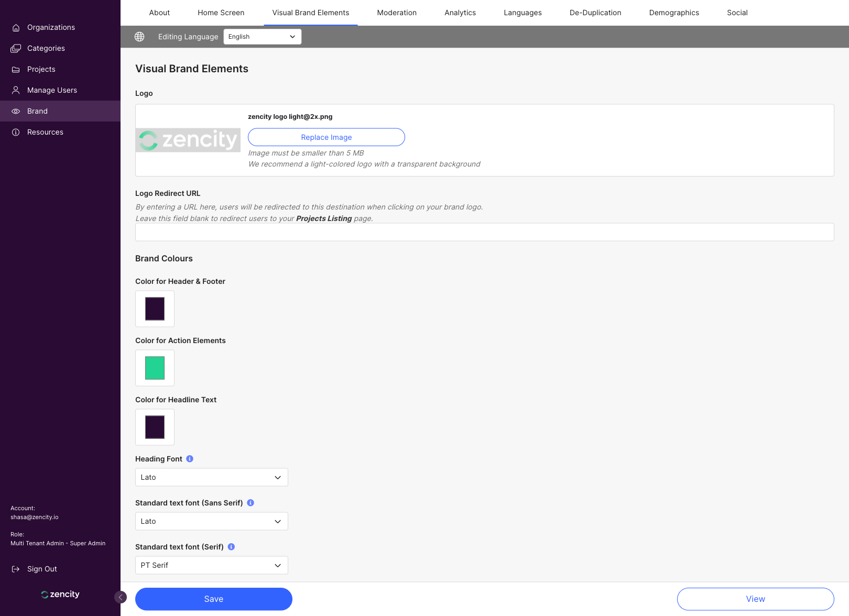This screenshot has width=849, height=616.
Task: Open the Analytics tab
Action: (x=460, y=13)
